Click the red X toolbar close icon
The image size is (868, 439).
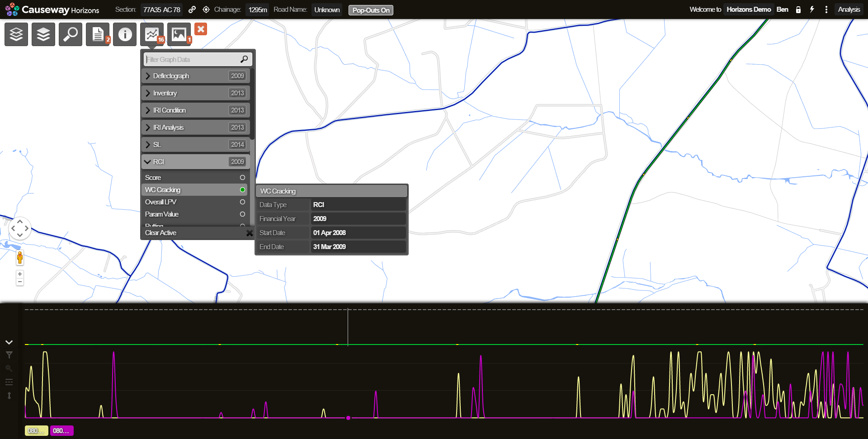coord(201,29)
